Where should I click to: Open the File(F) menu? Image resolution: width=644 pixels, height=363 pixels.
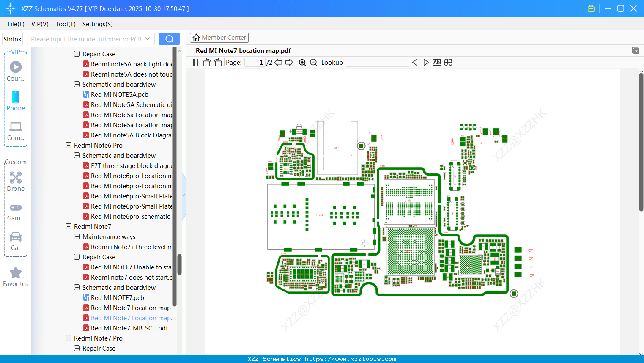coord(16,24)
